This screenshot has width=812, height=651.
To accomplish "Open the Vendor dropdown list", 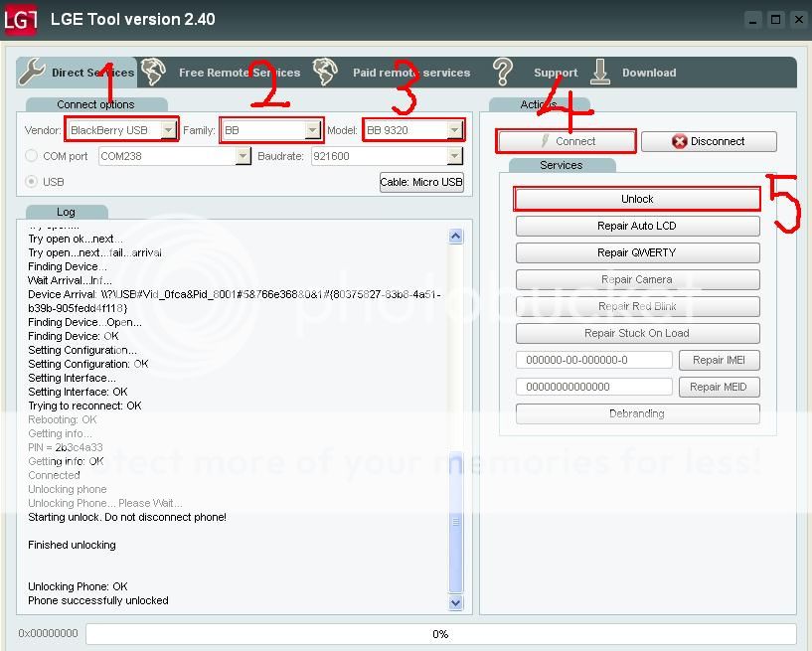I will point(169,130).
